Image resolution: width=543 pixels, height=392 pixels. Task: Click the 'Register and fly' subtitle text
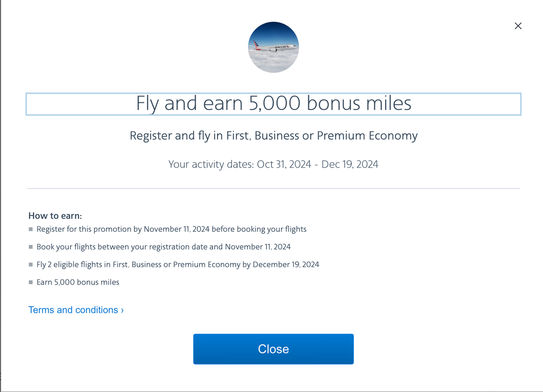click(273, 135)
